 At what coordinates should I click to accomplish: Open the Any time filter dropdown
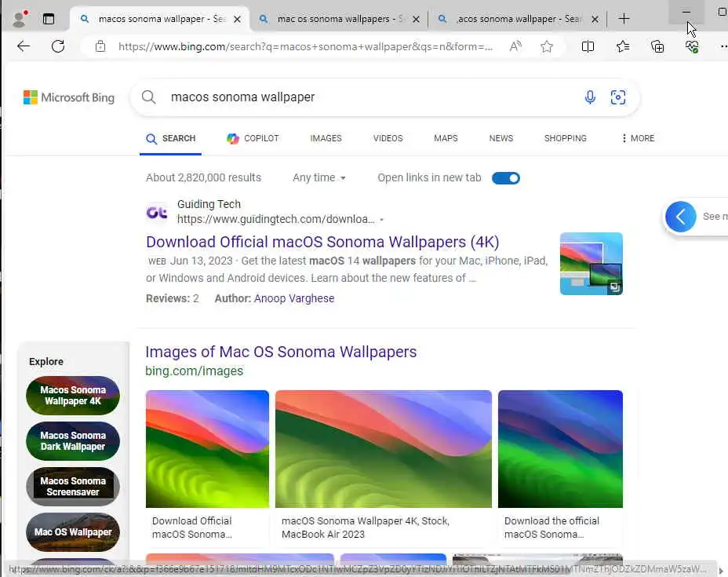[319, 177]
